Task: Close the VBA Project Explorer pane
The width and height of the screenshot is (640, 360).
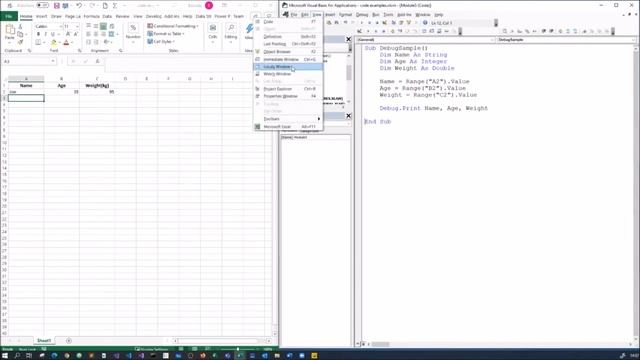Action: (348, 39)
